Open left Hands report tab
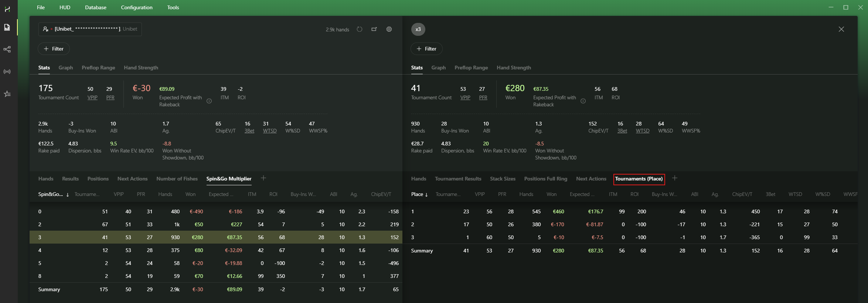Image resolution: width=868 pixels, height=303 pixels. pos(46,179)
